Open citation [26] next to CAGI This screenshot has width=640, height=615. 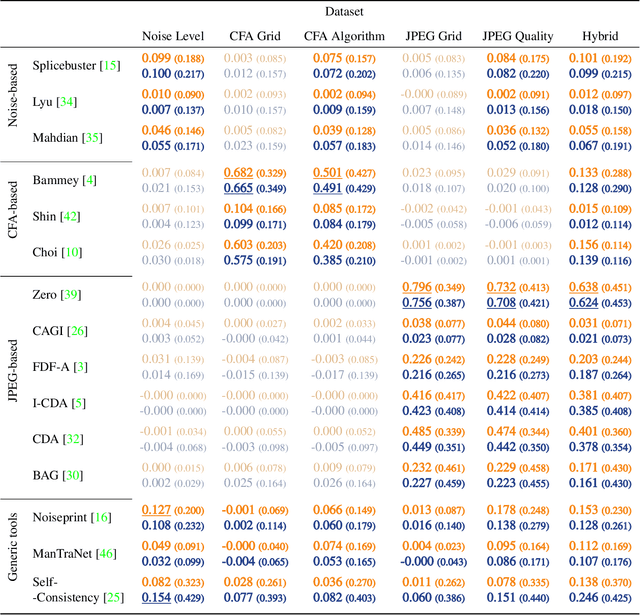point(78,331)
